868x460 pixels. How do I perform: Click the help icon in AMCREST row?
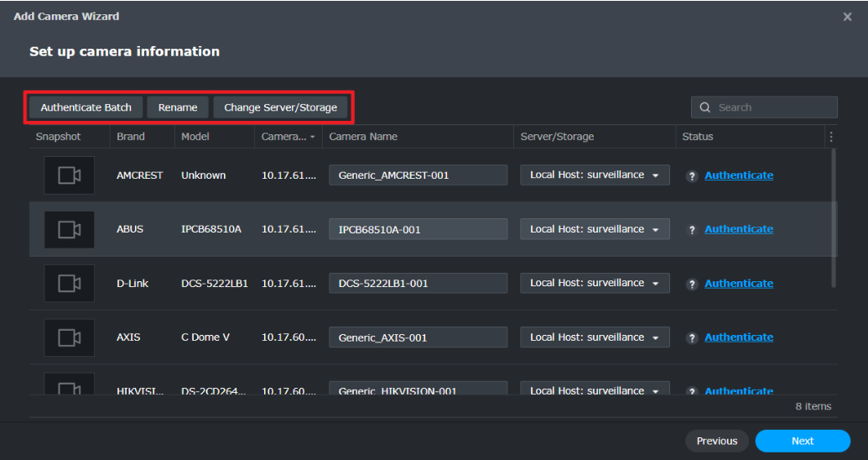point(691,176)
